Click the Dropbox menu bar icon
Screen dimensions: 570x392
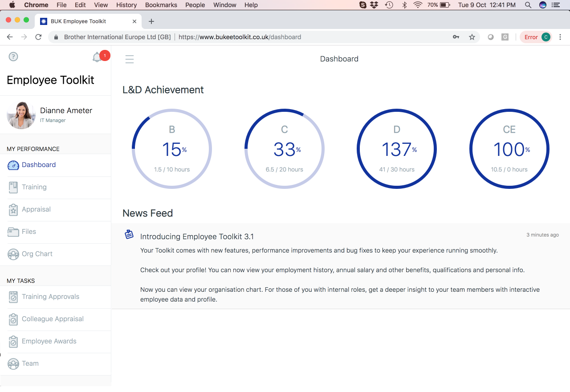(x=375, y=5)
